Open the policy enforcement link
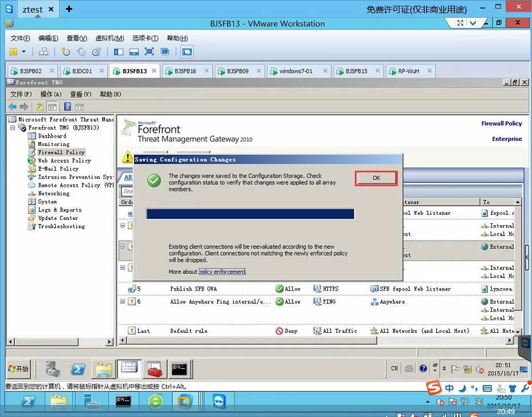Screen dimensions: 532x417 222,272
